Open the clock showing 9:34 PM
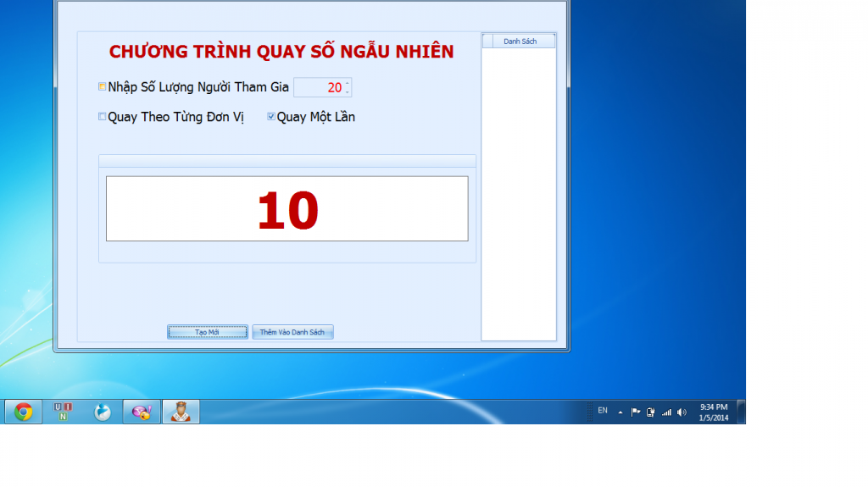This screenshot has width=868, height=487. 714,412
